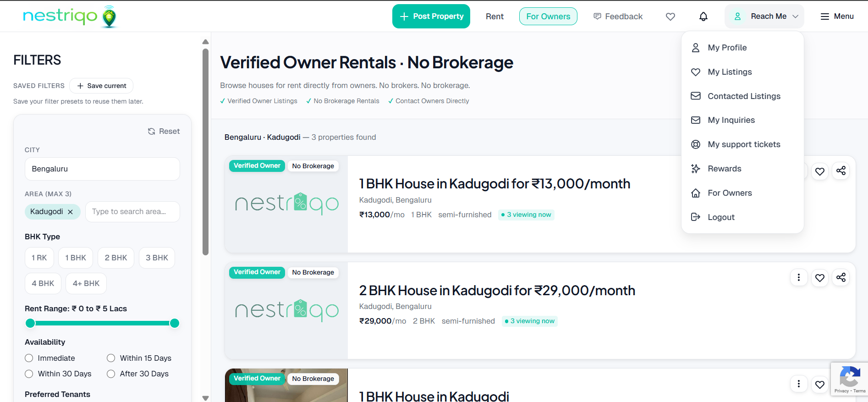
Task: Remove the Kadugodi area chip
Action: (70, 212)
